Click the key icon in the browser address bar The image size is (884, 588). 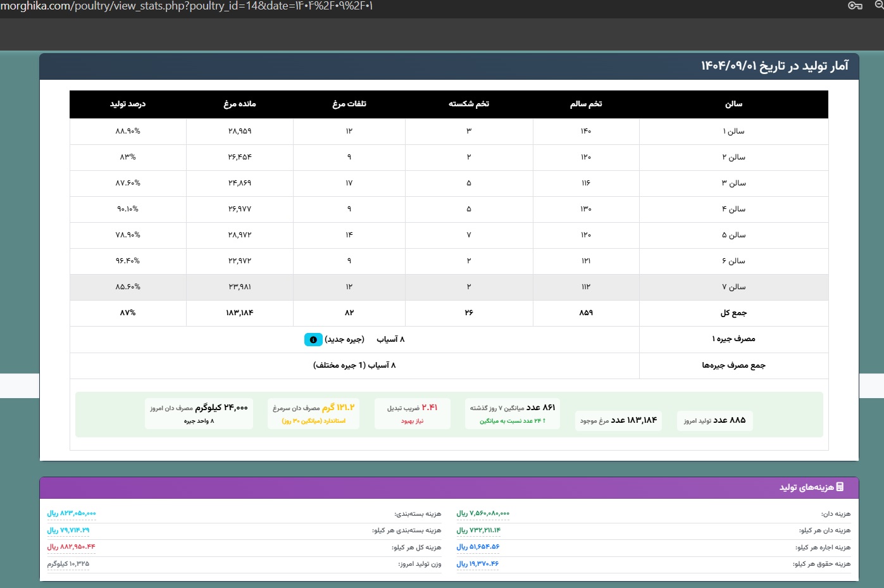click(x=856, y=6)
